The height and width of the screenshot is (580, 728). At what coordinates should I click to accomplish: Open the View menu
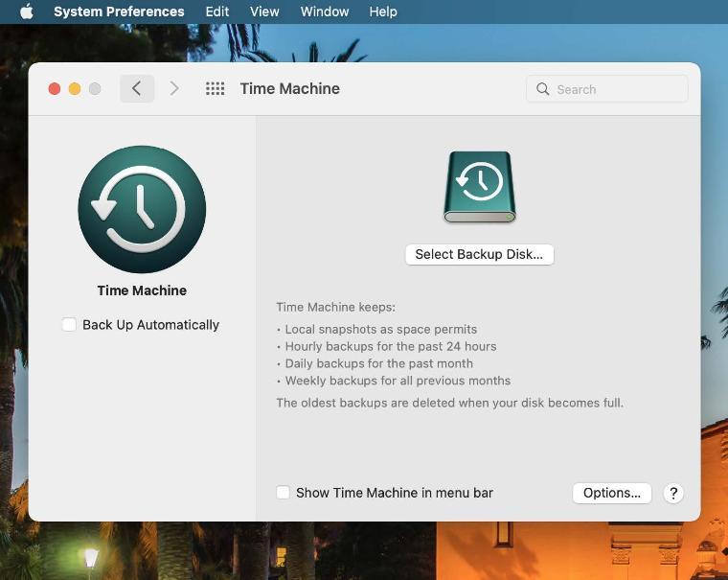pos(264,12)
